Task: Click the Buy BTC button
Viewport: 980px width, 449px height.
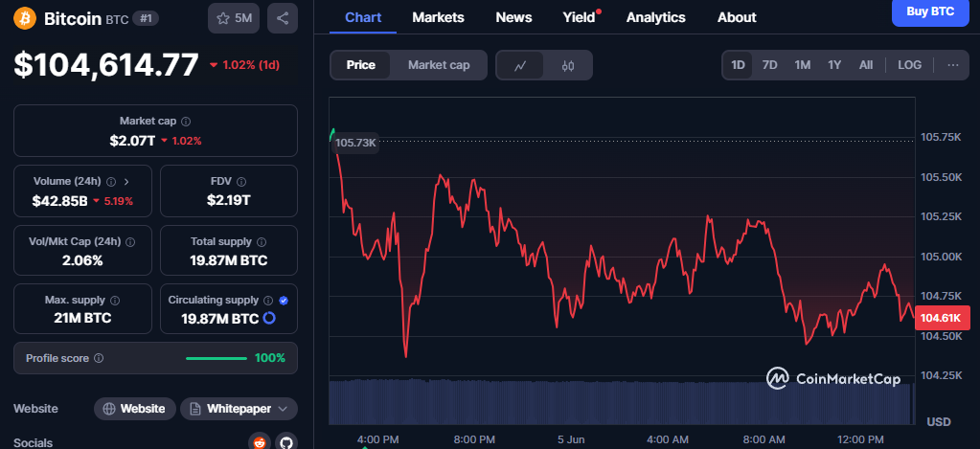Action: click(930, 11)
